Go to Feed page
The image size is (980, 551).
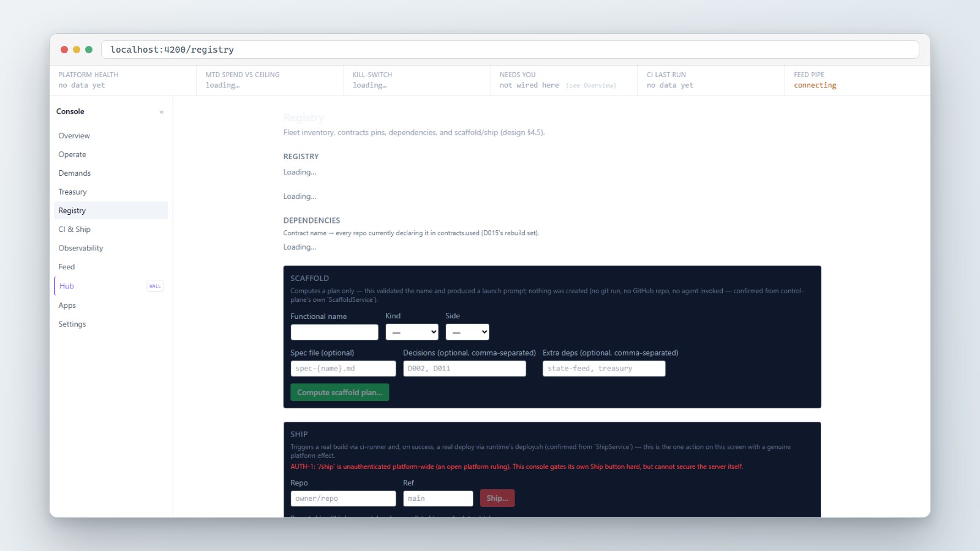pos(111,267)
